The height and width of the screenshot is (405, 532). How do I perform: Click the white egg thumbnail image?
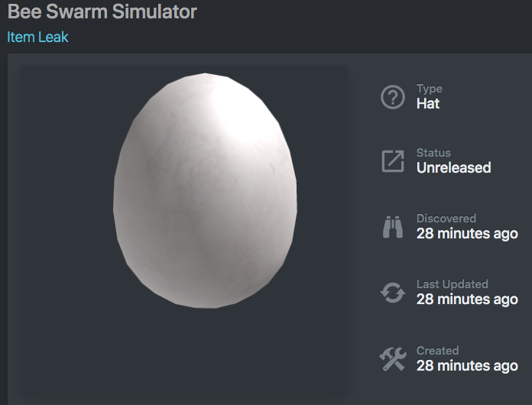(205, 190)
